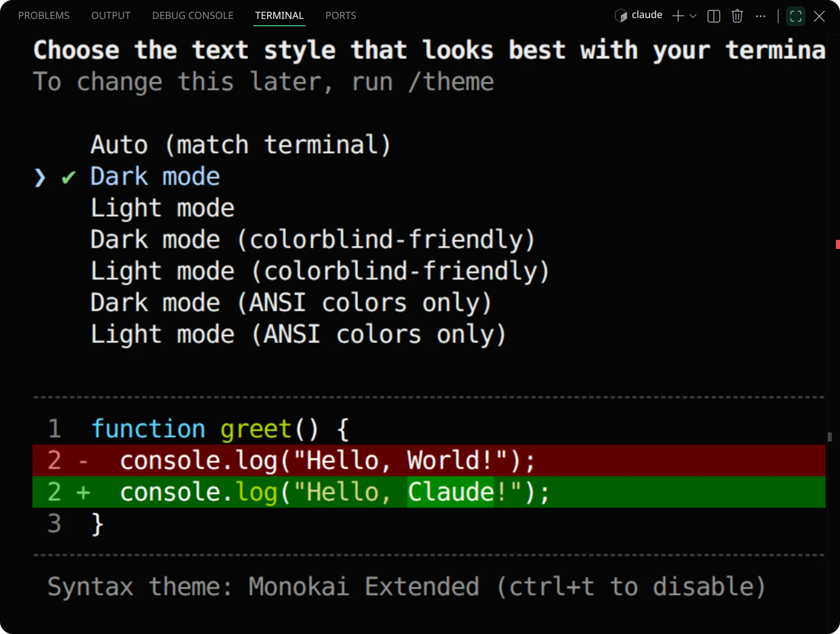Expand the launch profile dropdown chevron

pyautogui.click(x=693, y=16)
